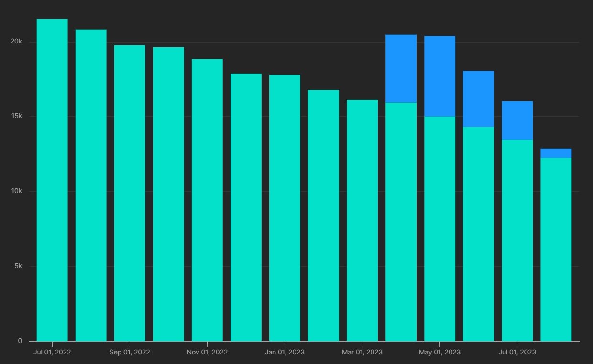Click the teal bar above Jul 01, 2022

pos(52,180)
